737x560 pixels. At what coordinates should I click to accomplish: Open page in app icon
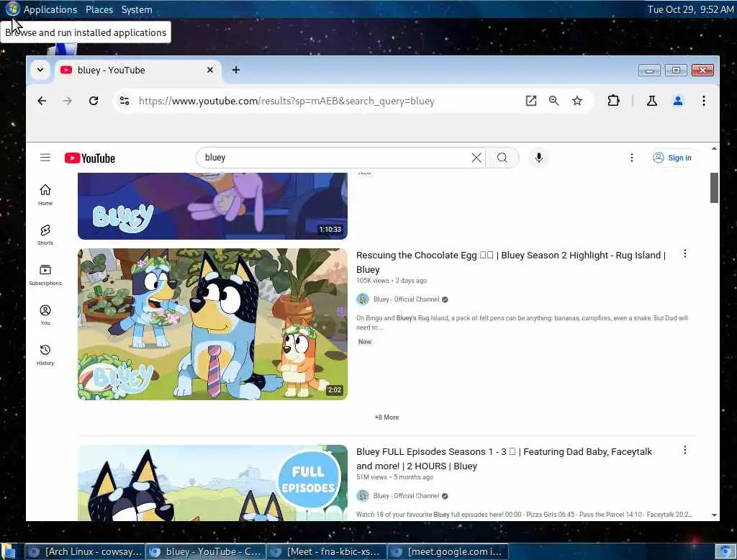pyautogui.click(x=531, y=101)
